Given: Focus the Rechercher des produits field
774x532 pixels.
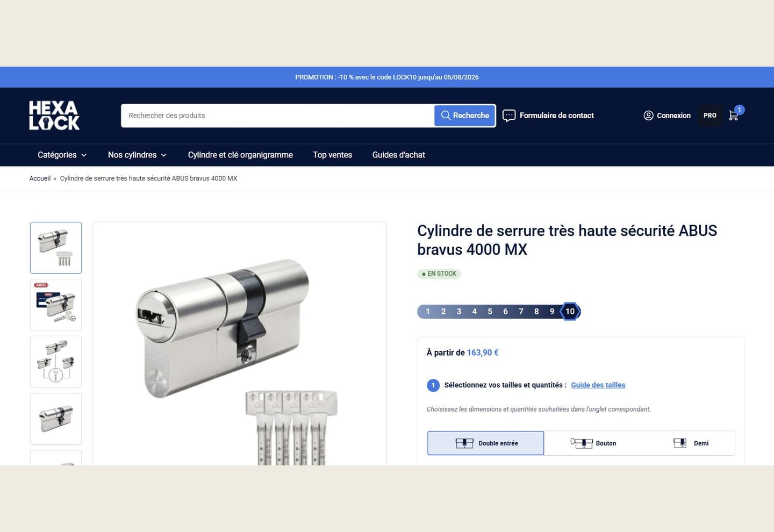Looking at the screenshot, I should (x=278, y=116).
